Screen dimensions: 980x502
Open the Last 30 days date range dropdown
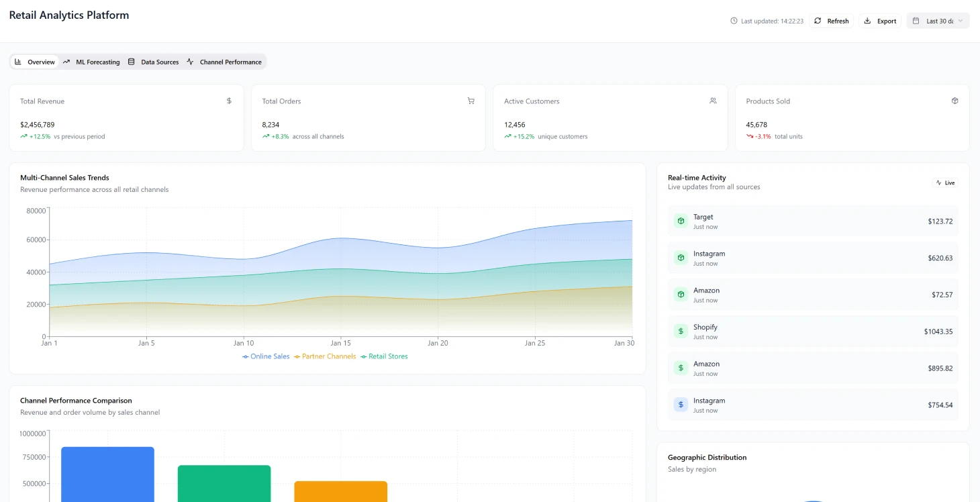point(937,21)
